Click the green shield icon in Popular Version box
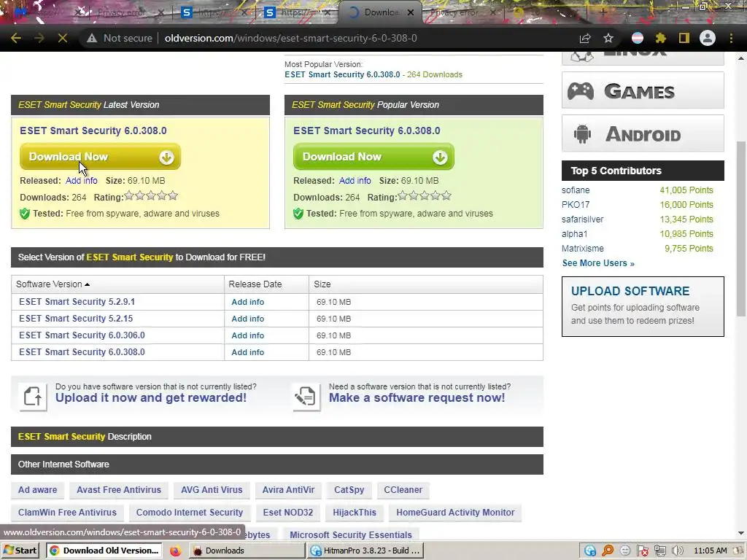This screenshot has width=747, height=560. click(x=298, y=214)
